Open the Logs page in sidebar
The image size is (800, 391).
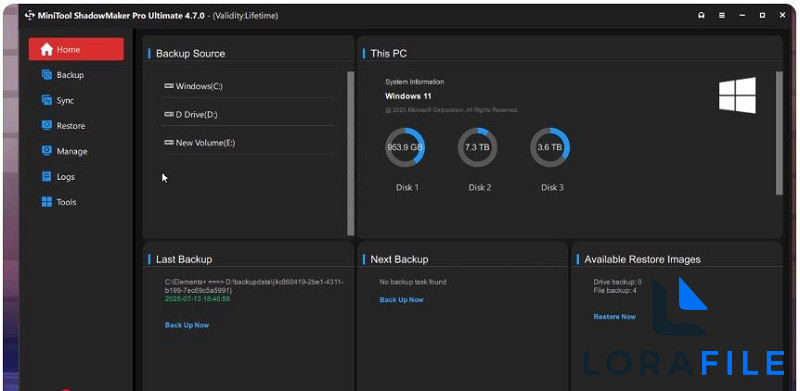(x=58, y=177)
